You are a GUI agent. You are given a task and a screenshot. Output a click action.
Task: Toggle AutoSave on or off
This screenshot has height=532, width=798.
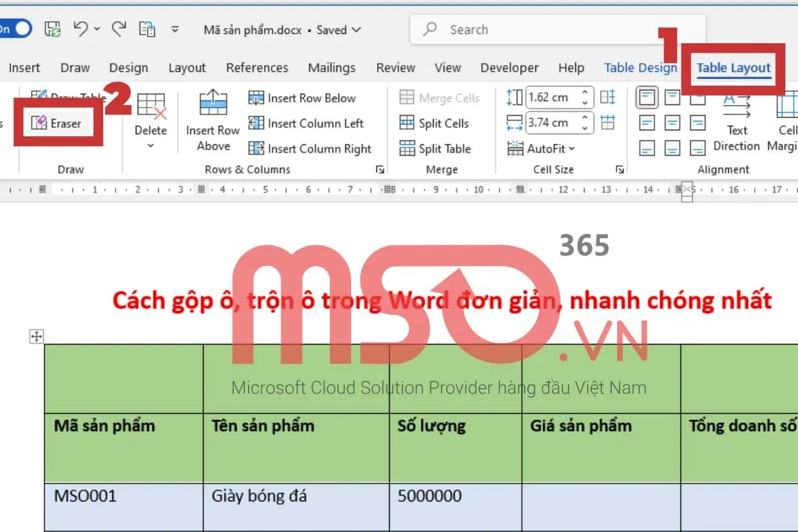click(15, 29)
